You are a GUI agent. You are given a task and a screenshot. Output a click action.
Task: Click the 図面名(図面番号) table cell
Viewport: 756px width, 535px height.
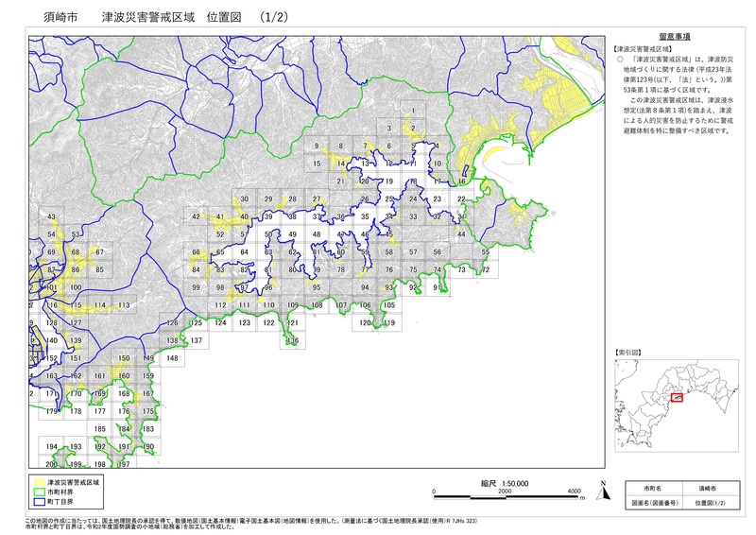pyautogui.click(x=652, y=503)
